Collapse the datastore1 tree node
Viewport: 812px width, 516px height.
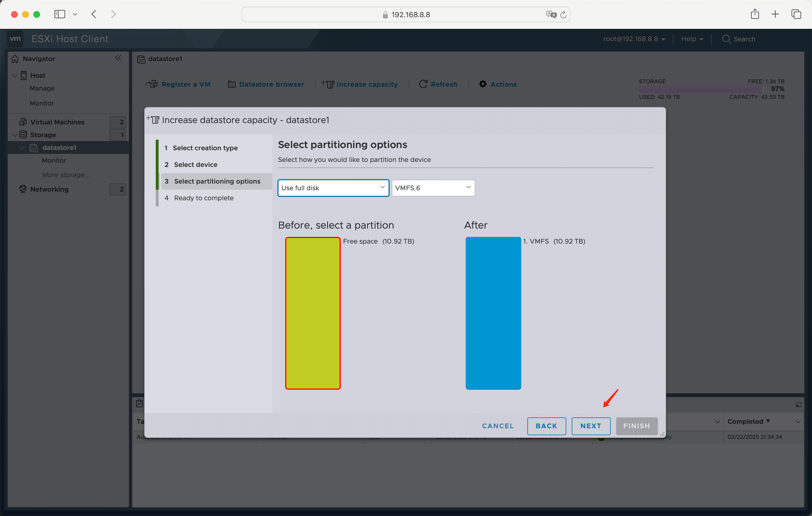22,148
